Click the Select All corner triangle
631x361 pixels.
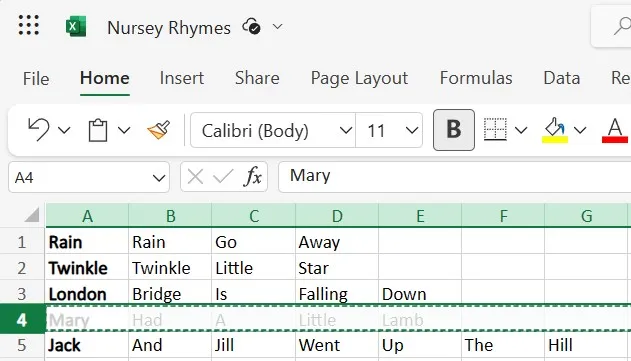(31, 215)
